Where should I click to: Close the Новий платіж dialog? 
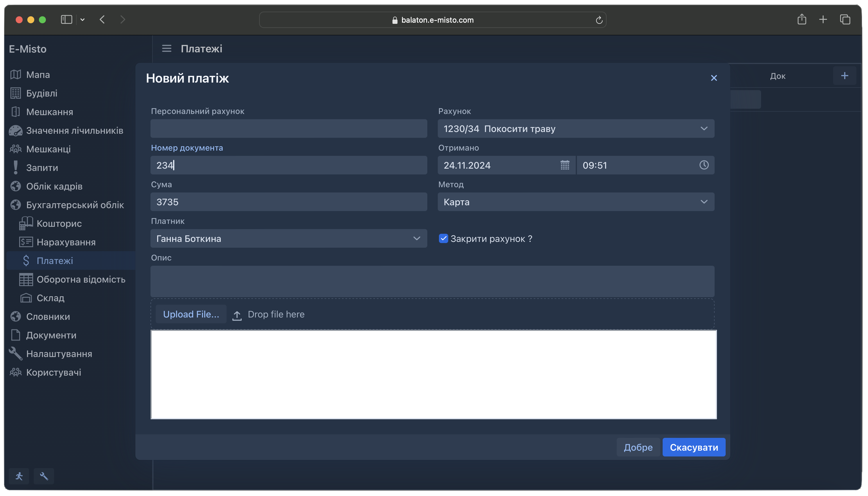point(714,78)
